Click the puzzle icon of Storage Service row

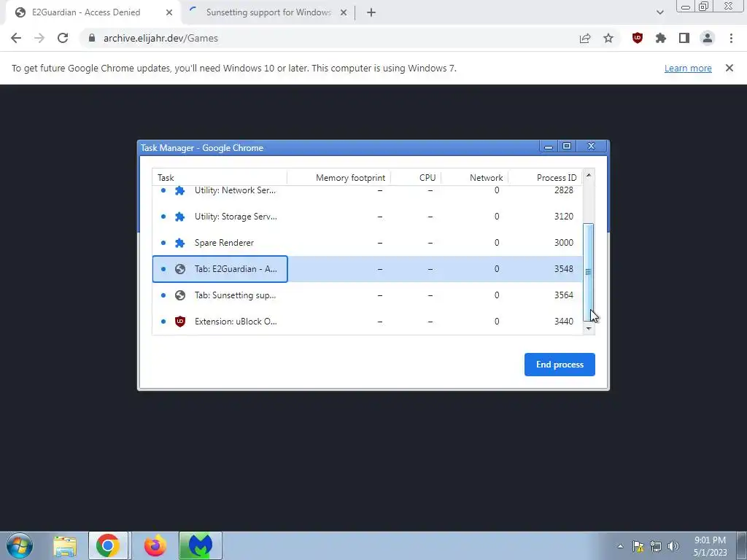pyautogui.click(x=179, y=217)
